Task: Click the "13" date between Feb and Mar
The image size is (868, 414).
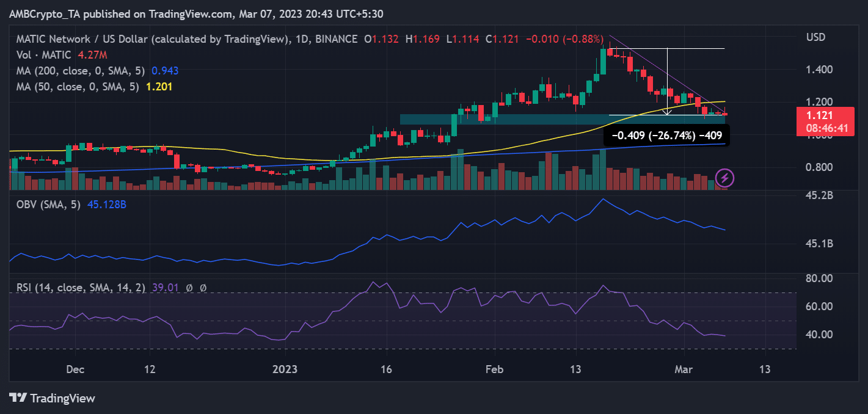Action: (x=576, y=370)
